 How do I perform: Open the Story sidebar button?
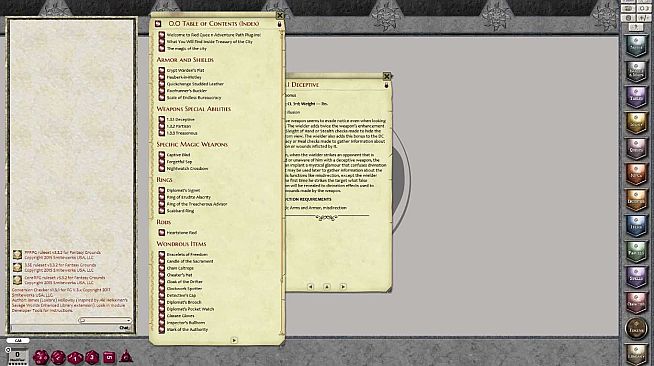click(636, 122)
